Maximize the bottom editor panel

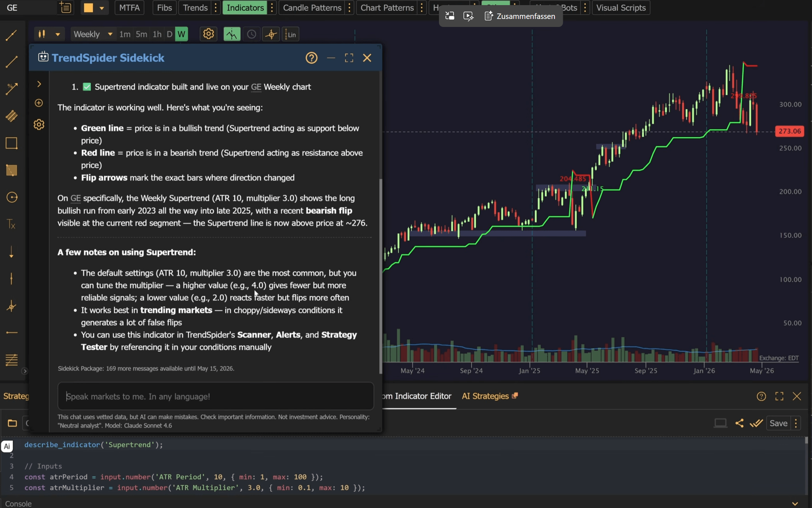point(779,396)
